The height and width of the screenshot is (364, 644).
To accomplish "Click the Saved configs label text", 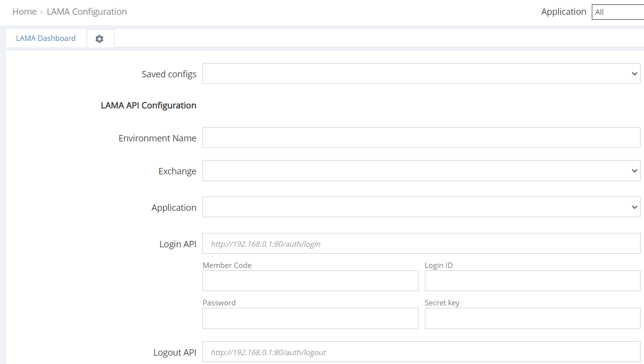I will (x=169, y=74).
